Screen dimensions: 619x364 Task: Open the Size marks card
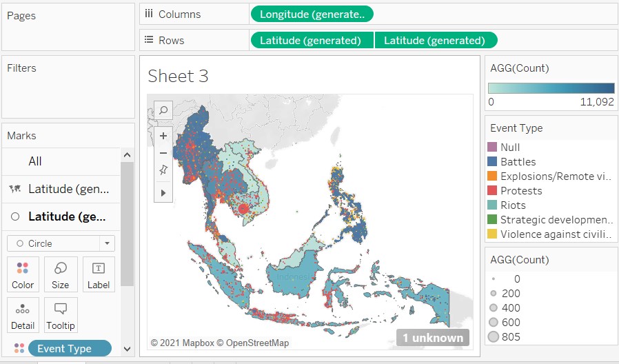pos(61,274)
